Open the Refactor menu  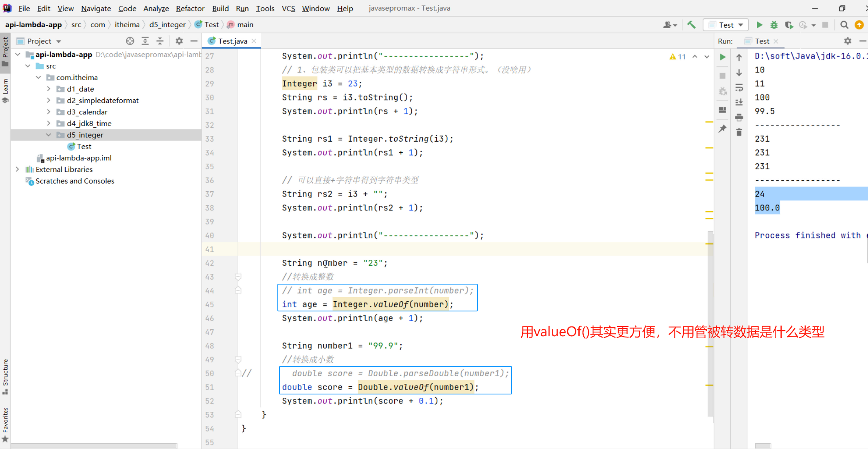[190, 8]
